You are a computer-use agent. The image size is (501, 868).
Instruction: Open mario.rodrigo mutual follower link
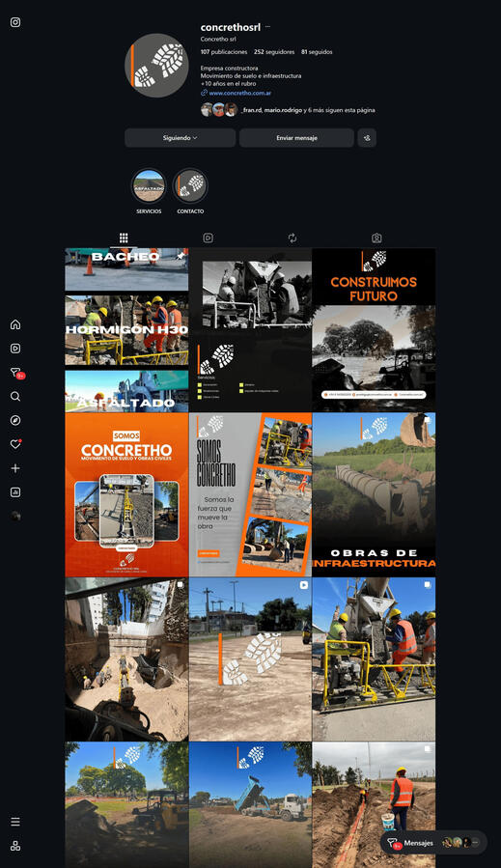[x=283, y=110]
